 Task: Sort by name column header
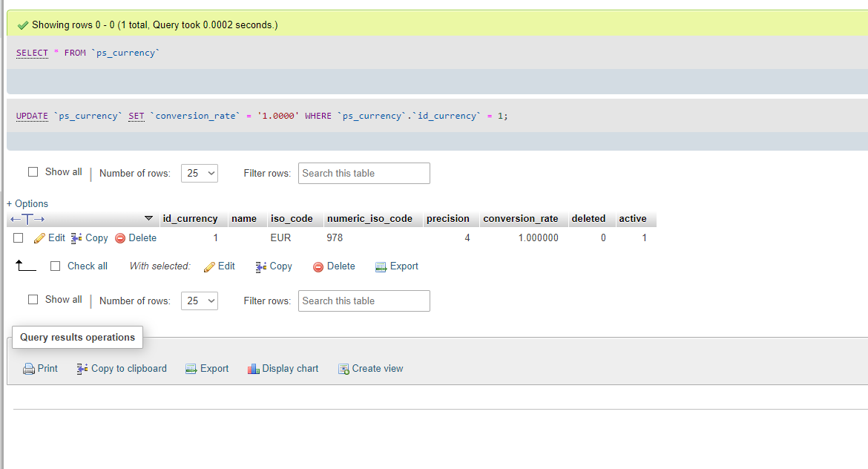244,219
